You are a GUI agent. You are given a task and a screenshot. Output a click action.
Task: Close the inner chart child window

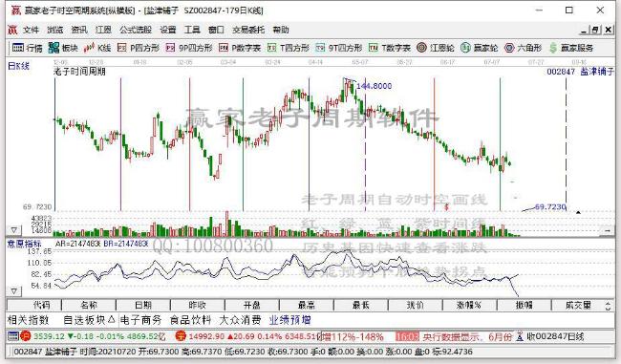coord(609,30)
